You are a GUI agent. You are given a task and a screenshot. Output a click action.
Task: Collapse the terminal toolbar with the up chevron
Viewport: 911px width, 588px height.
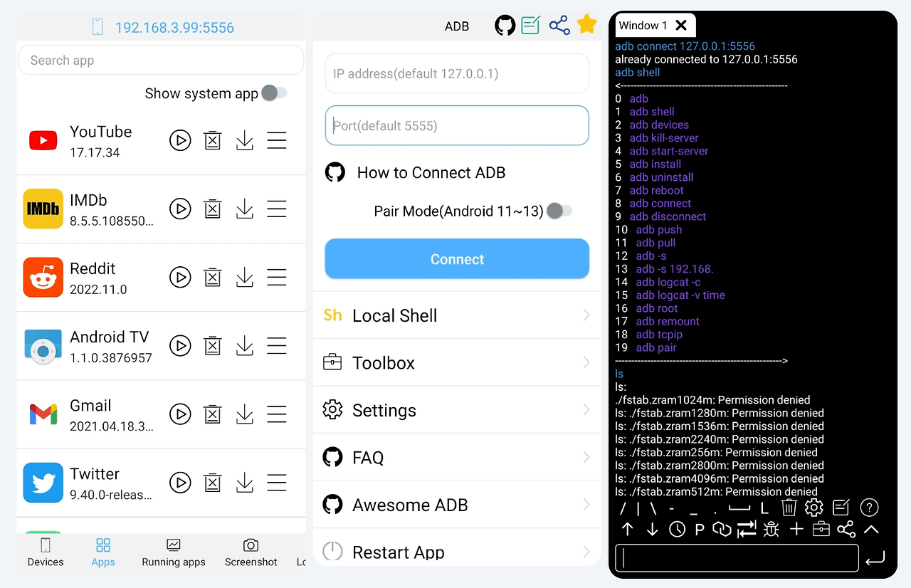[x=871, y=529]
